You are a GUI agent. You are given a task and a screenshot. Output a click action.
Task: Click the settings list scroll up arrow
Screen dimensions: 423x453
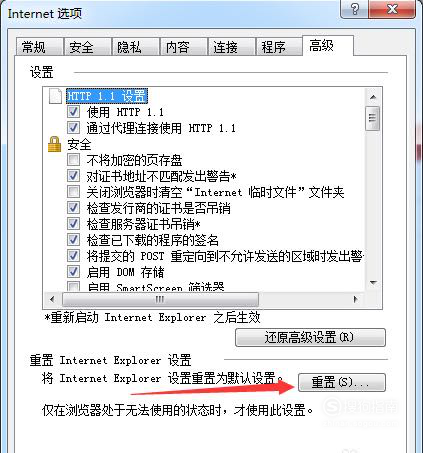[373, 97]
